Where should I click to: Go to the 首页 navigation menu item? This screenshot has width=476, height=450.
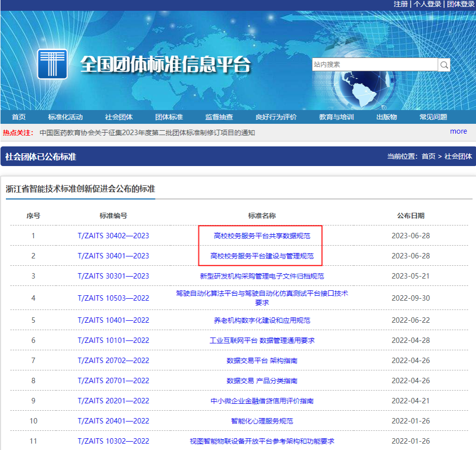[x=19, y=117]
